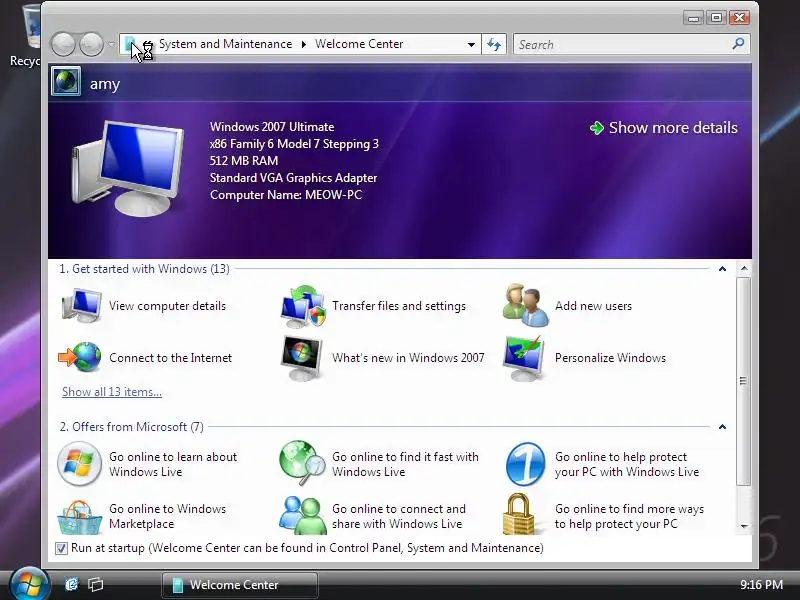Screen dimensions: 800x600
Task: Open the find it fast globe magnifier icon
Action: click(303, 463)
